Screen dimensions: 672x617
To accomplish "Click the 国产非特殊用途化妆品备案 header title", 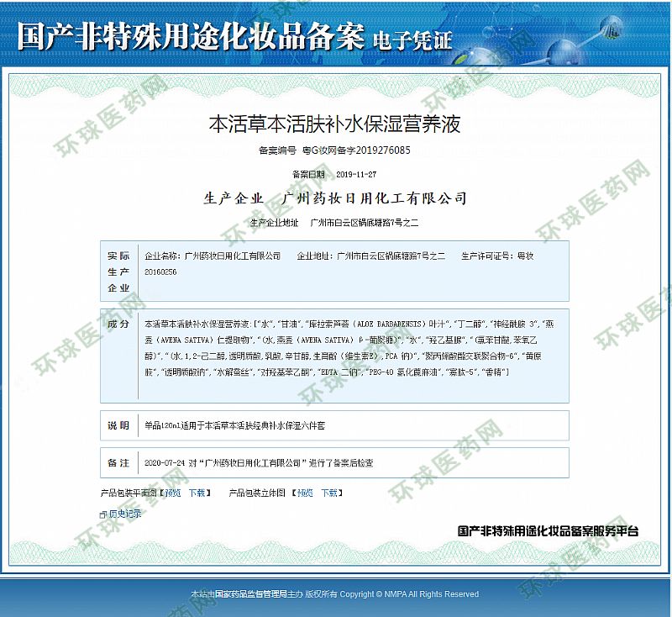I will click(x=190, y=38).
